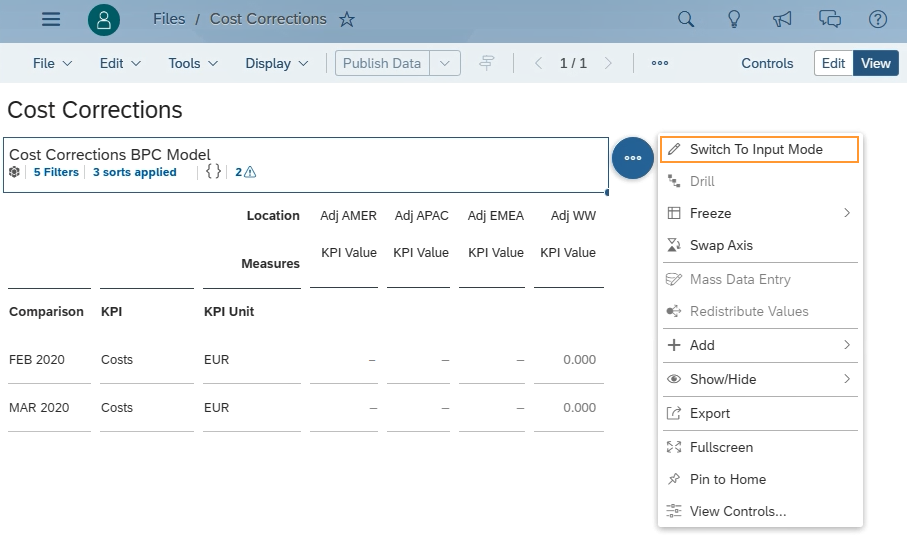Go to next page arrow
907x541 pixels.
(x=608, y=63)
